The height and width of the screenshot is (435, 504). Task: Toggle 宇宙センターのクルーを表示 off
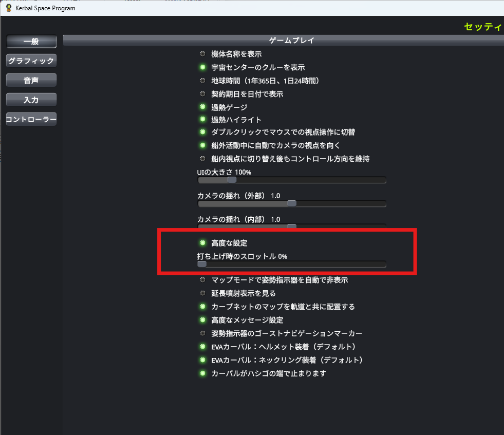pos(203,67)
